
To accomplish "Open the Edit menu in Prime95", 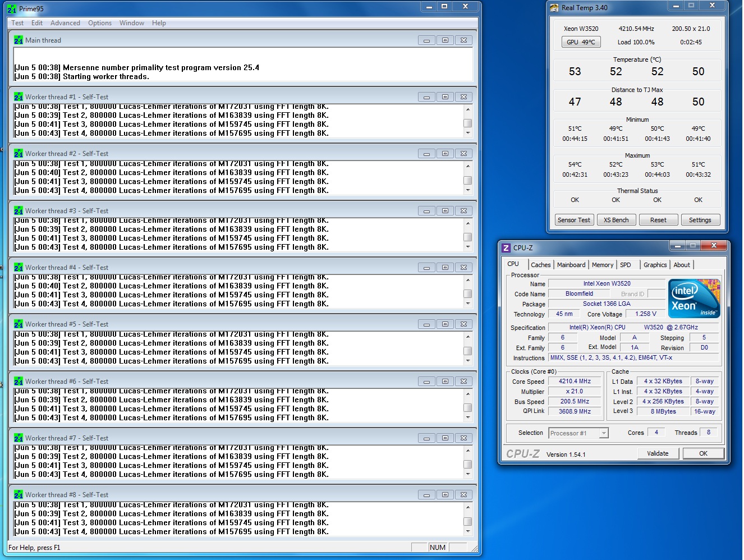I will click(x=37, y=23).
